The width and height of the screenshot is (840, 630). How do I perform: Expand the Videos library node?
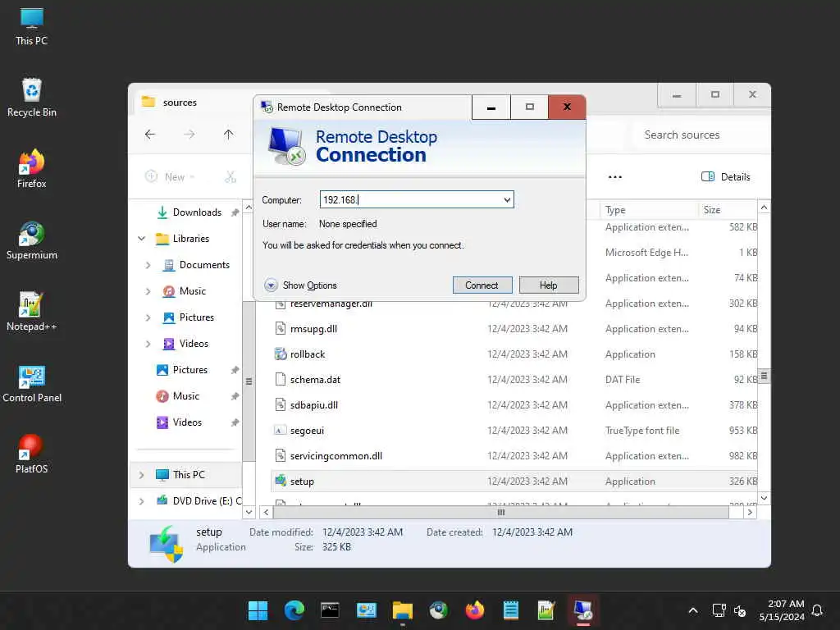[148, 344]
